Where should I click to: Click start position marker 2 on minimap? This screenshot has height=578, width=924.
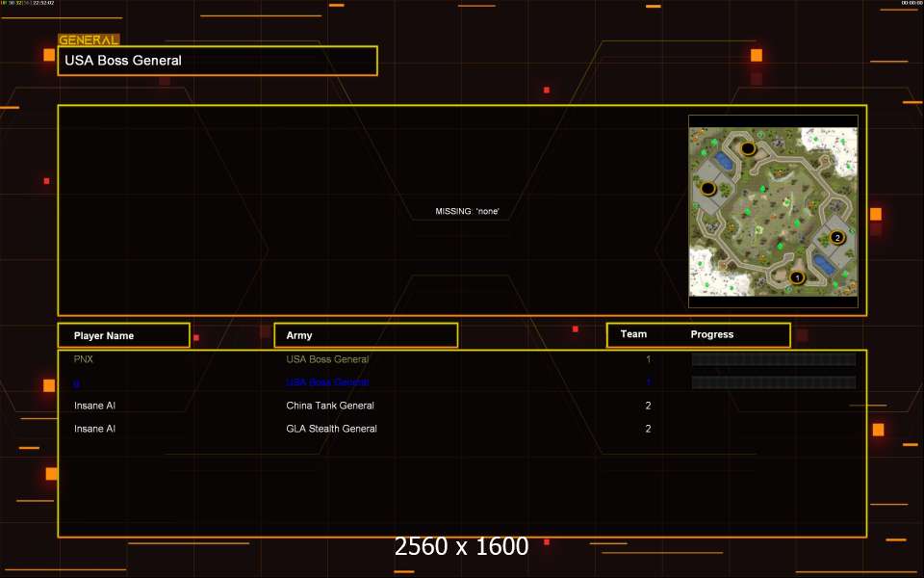click(836, 237)
